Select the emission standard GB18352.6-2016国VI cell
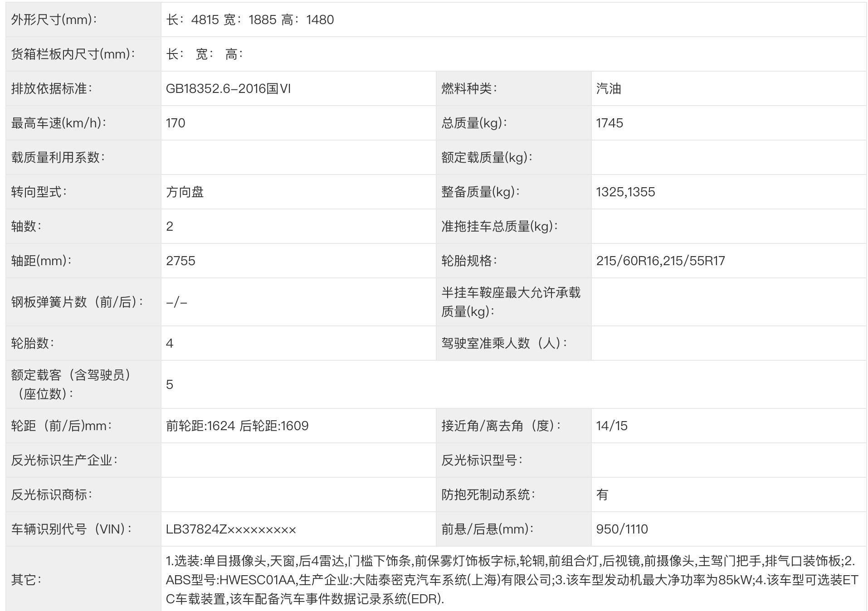The height and width of the screenshot is (611, 868). pos(228,89)
